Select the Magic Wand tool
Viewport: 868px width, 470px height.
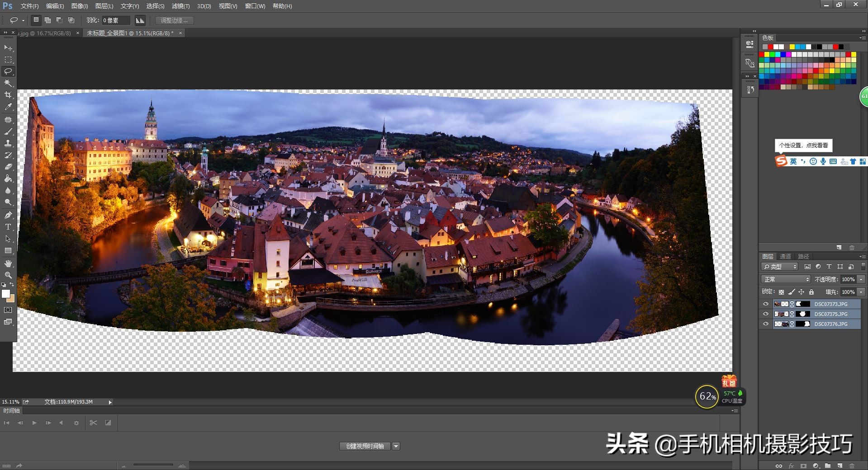point(8,83)
